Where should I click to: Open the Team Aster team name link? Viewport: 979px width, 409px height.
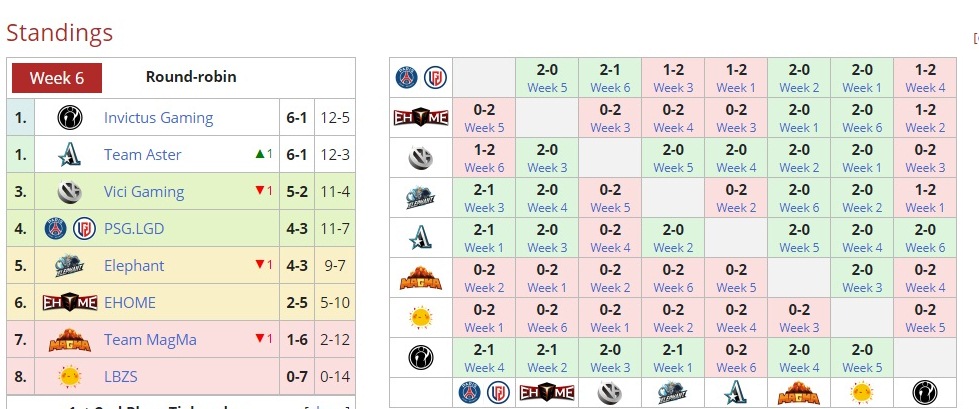coord(143,155)
